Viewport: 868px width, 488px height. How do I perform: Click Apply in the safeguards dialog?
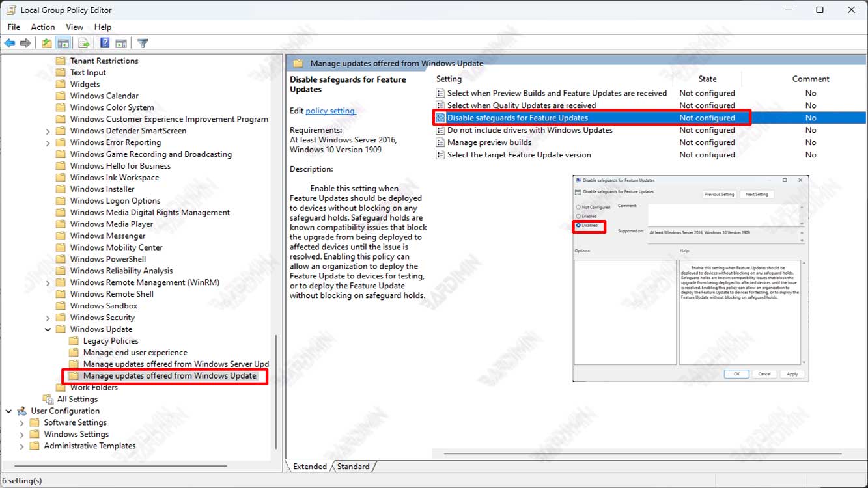point(792,374)
